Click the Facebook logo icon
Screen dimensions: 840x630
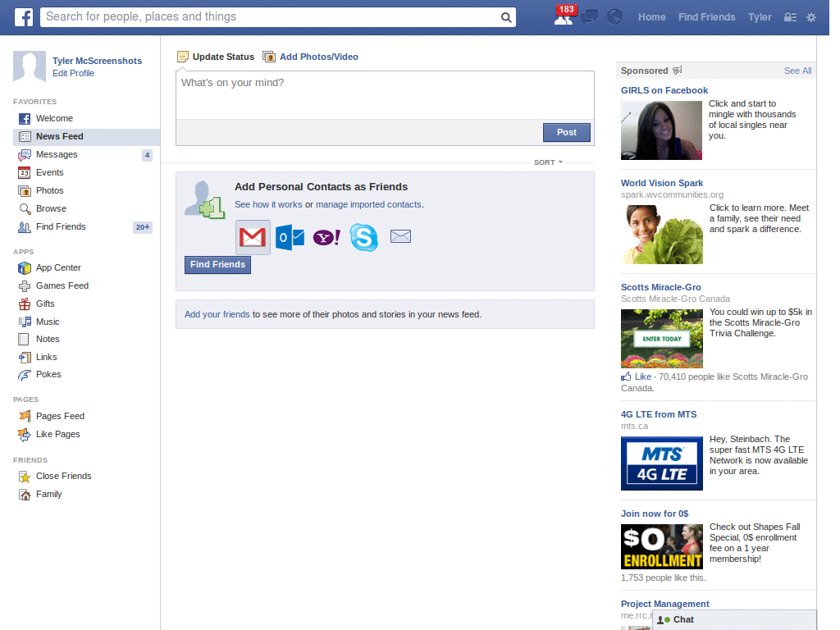click(24, 17)
